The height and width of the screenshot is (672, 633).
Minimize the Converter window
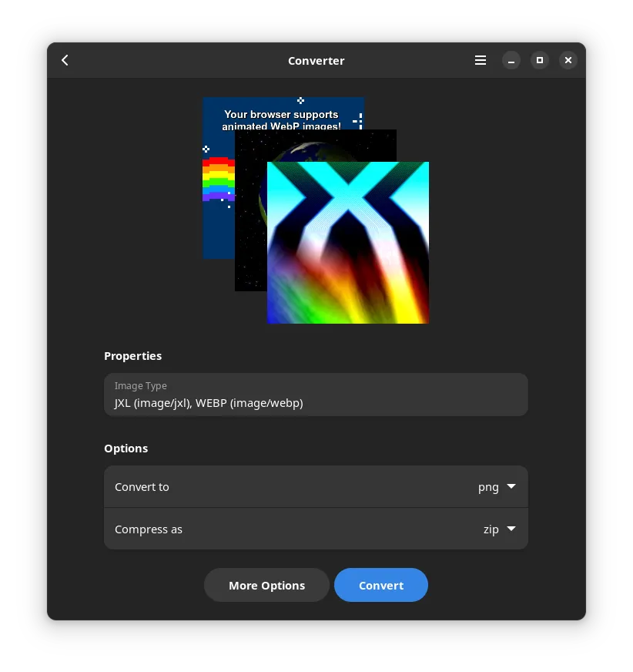tap(511, 60)
